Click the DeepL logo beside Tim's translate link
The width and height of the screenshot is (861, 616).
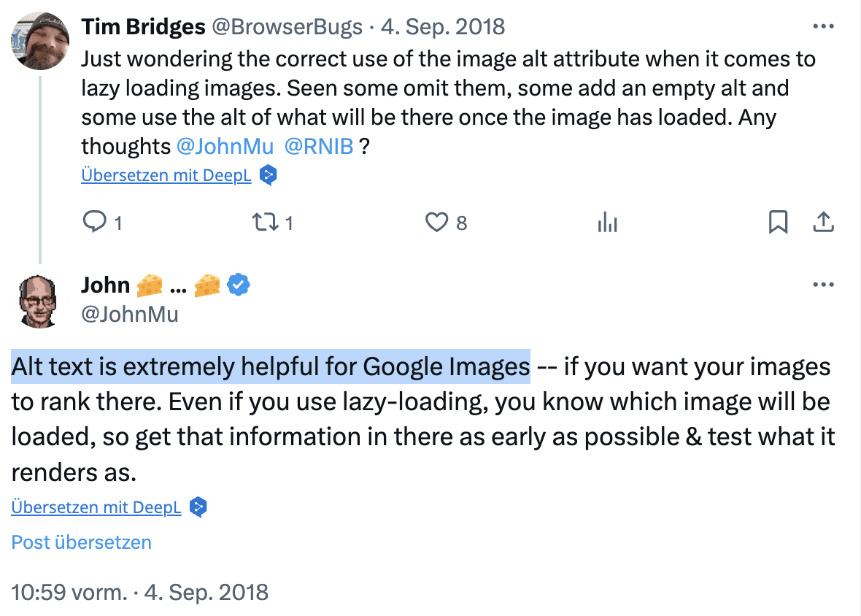tap(268, 175)
